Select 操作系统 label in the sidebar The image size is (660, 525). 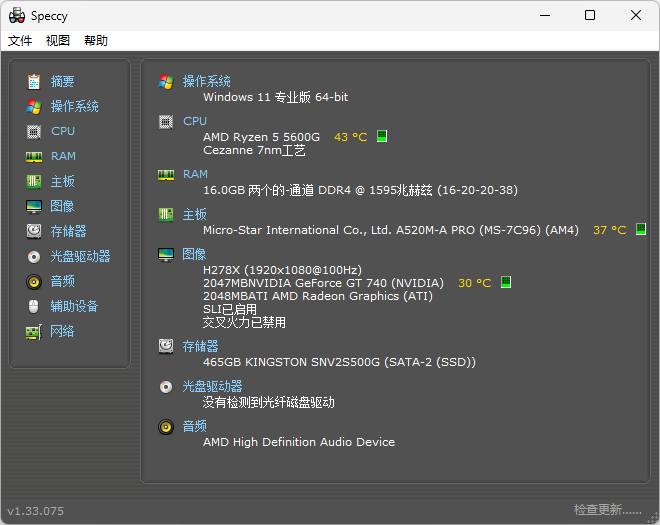pyautogui.click(x=75, y=107)
